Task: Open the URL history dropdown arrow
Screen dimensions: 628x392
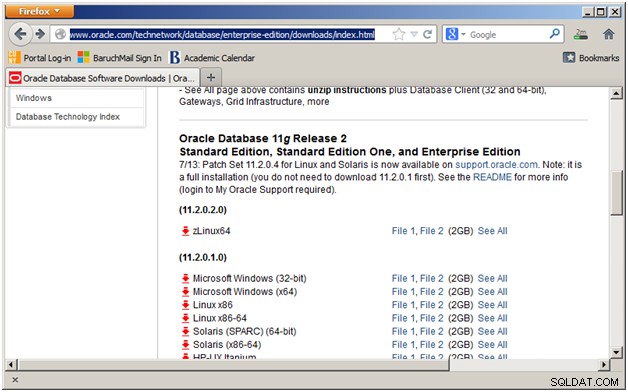Action: coord(414,34)
